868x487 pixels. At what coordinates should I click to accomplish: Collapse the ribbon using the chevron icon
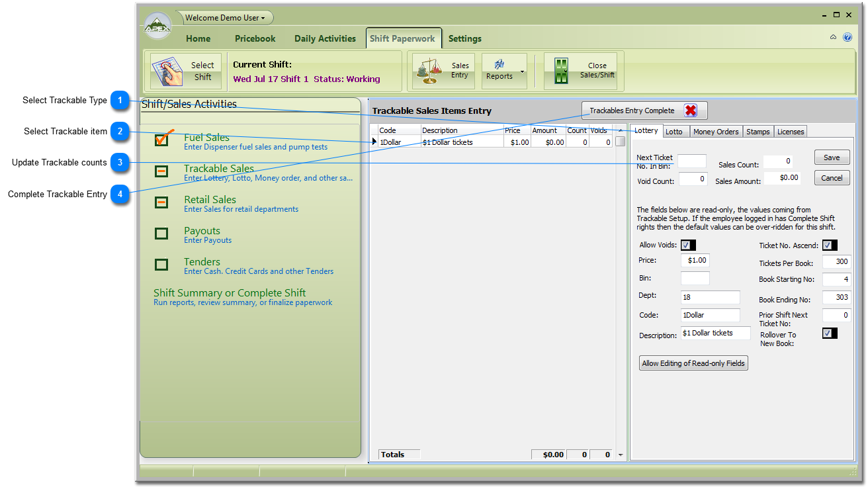833,38
